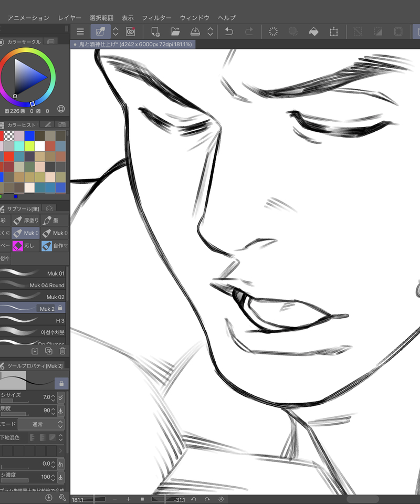The width and height of the screenshot is (420, 504).
Task: Import sub tool material icon
Action: 35,351
